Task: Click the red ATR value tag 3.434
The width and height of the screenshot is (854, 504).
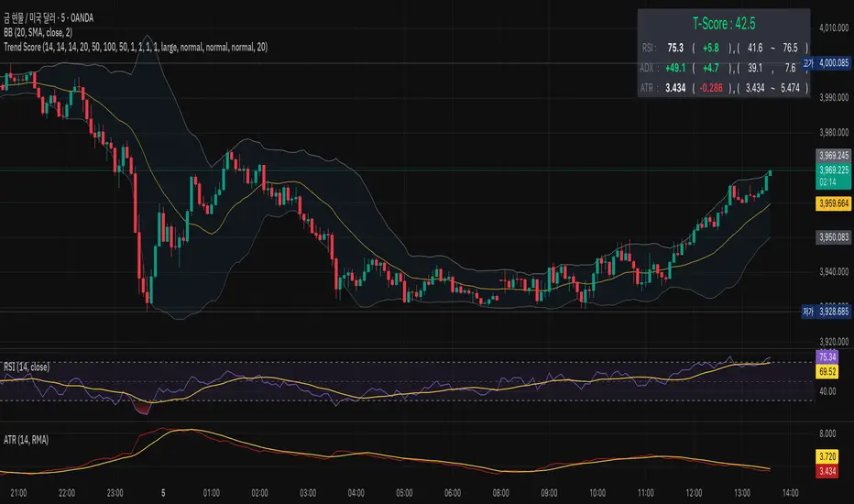Action: coord(830,472)
